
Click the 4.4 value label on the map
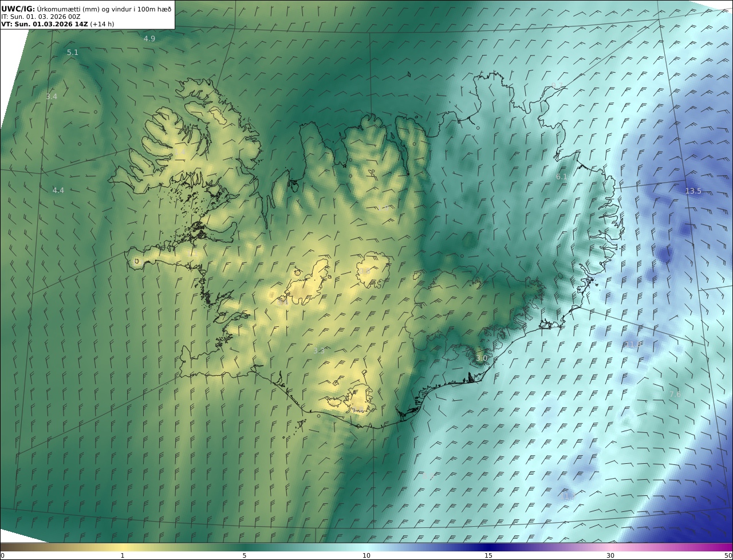click(58, 190)
